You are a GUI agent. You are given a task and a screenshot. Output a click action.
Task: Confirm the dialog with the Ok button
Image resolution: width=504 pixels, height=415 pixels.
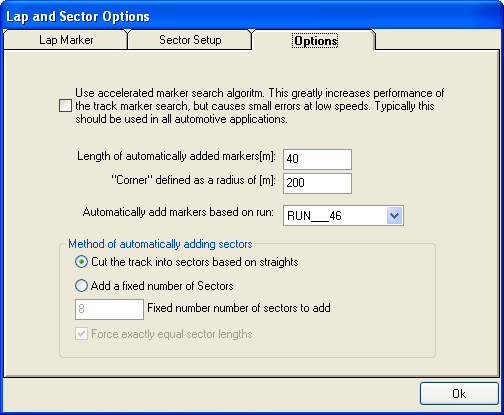[459, 394]
